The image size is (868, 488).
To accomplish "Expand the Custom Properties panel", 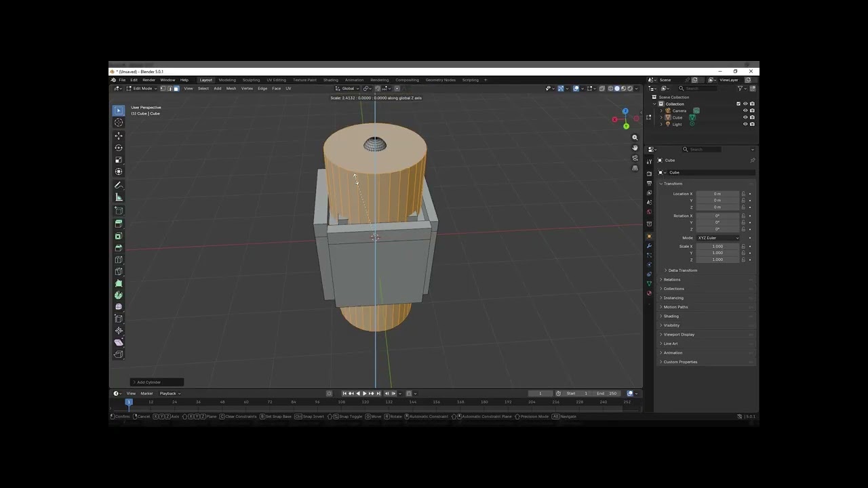I will click(x=679, y=362).
